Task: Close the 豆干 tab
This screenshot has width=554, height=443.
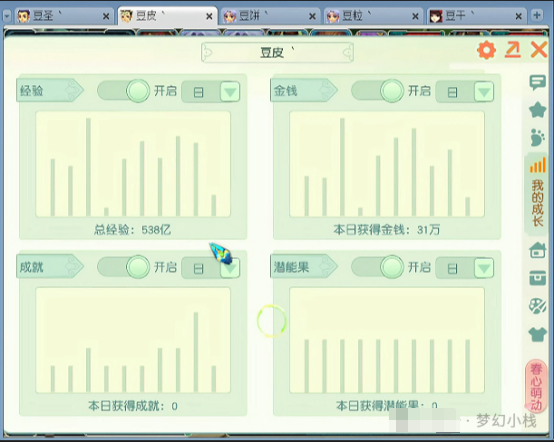Action: (519, 16)
